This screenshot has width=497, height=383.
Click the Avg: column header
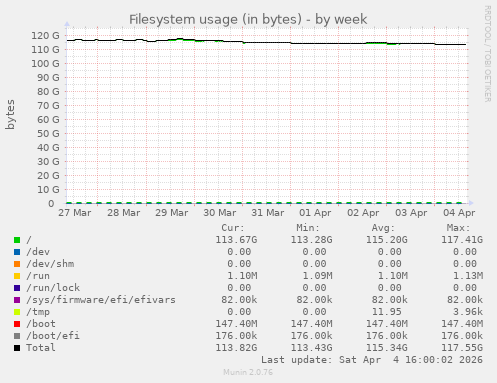point(383,228)
